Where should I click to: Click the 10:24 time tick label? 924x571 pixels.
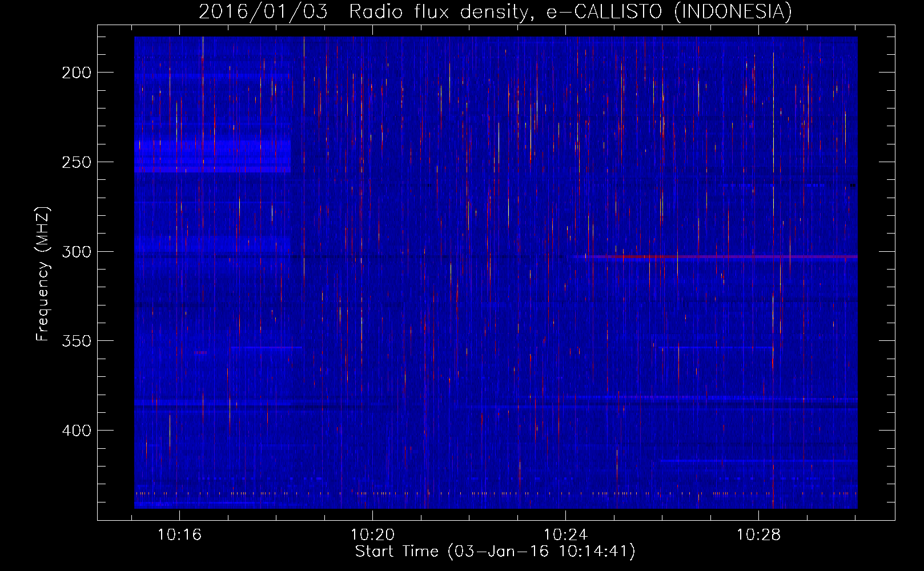point(565,535)
